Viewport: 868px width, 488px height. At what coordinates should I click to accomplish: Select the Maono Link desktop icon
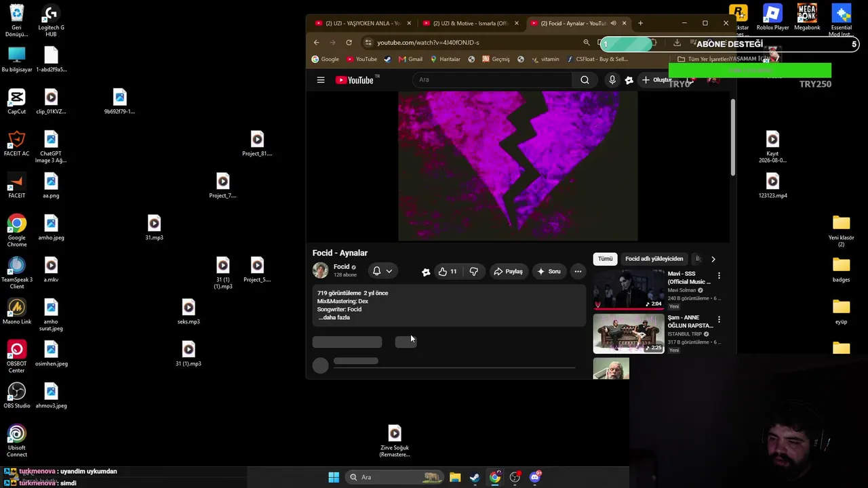[17, 312]
